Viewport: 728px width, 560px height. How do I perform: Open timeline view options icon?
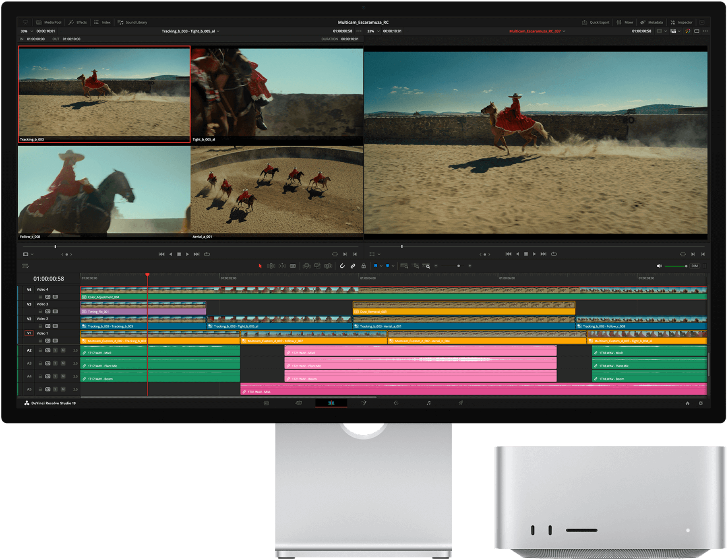(25, 266)
